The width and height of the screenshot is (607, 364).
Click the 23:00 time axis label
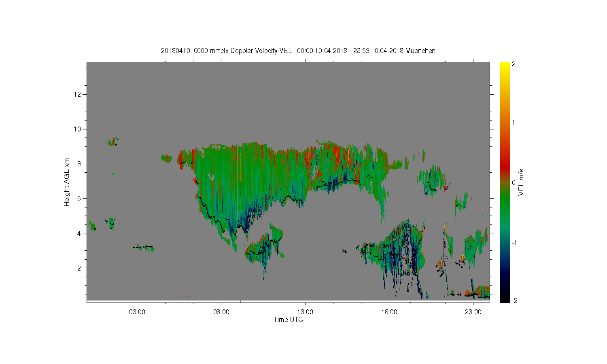473,312
